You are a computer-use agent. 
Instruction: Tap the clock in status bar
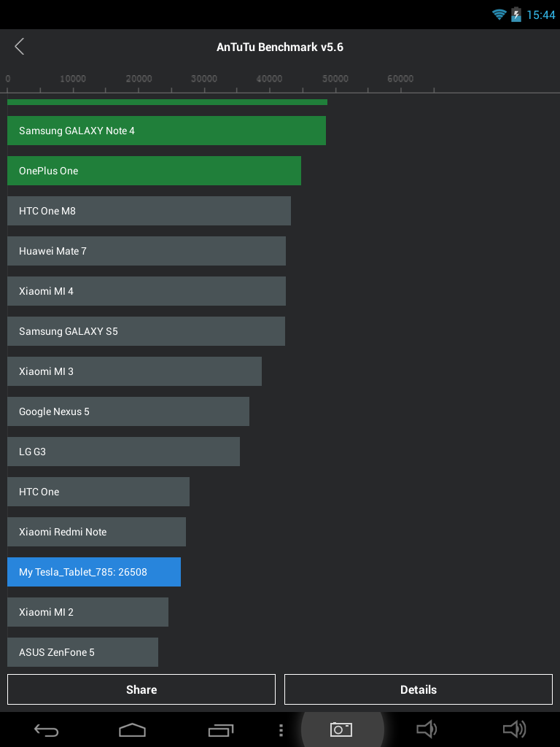541,15
